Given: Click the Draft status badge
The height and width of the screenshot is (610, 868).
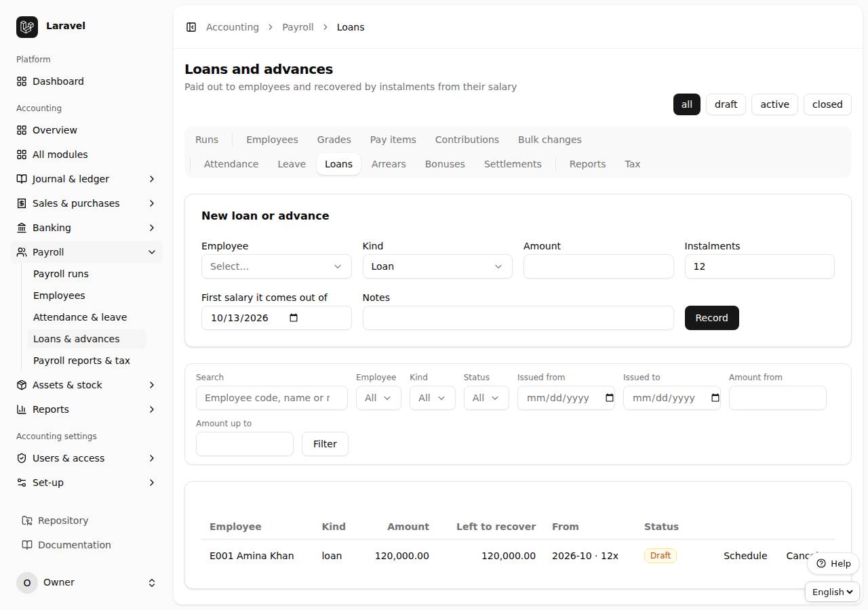Looking at the screenshot, I should 660,556.
